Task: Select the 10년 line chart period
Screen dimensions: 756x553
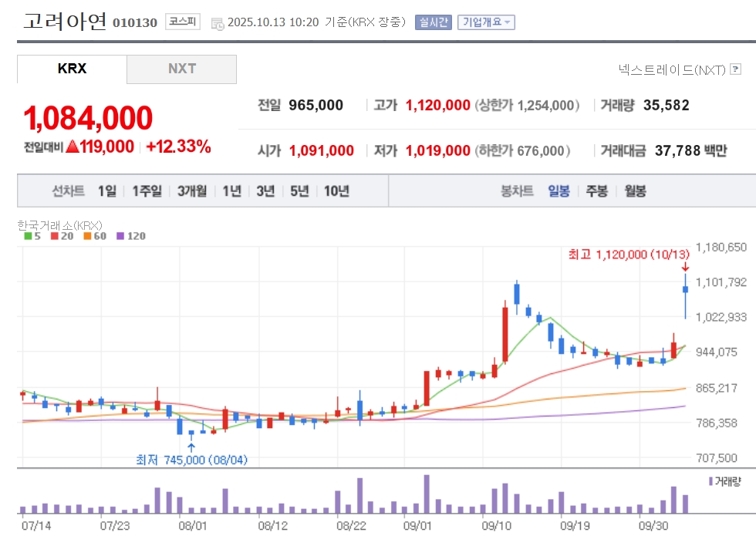Action: (x=336, y=191)
